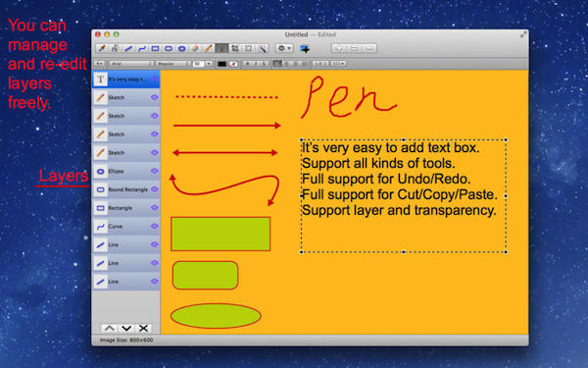This screenshot has height=368, width=588.
Task: Open the Regular font style dropdown
Action: (173, 64)
